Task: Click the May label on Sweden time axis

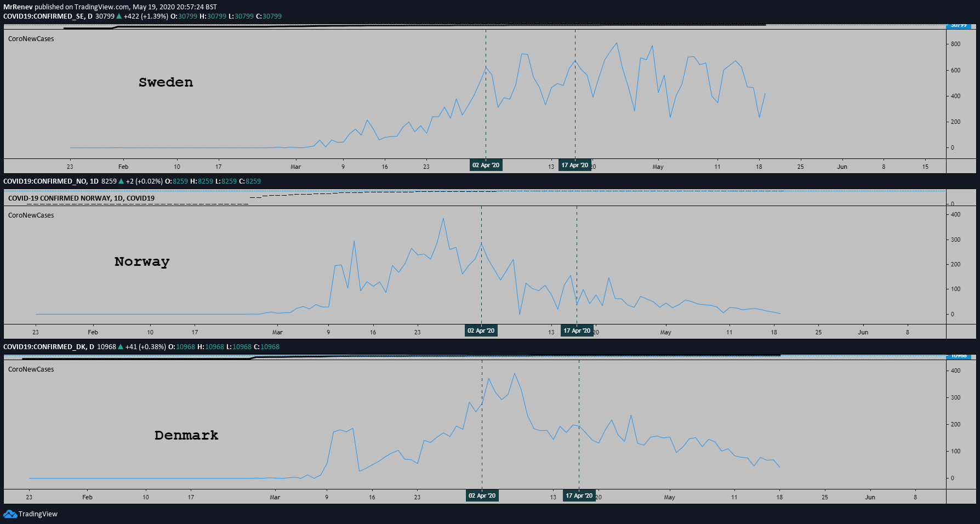Action: 658,167
